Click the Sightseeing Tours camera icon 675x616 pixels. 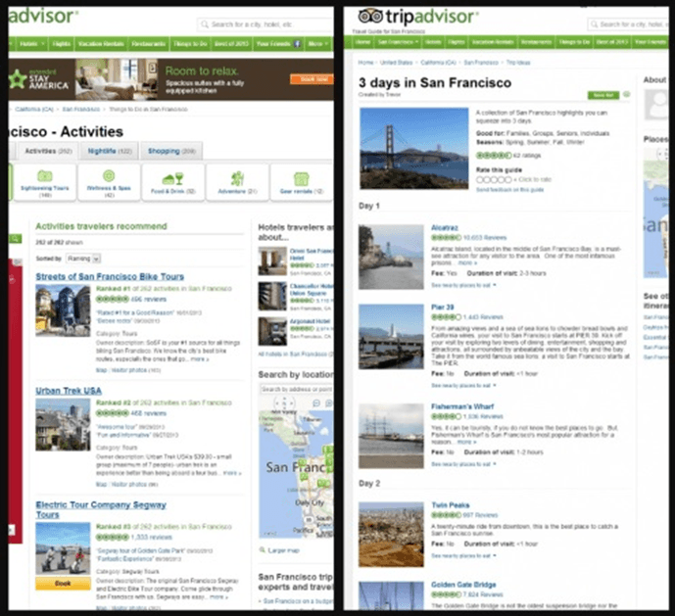(x=45, y=175)
